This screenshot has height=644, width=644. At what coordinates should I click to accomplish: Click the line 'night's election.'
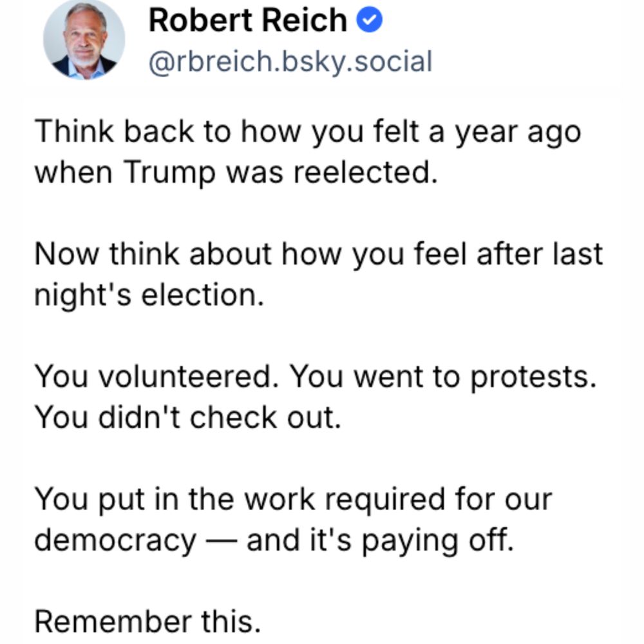149,295
